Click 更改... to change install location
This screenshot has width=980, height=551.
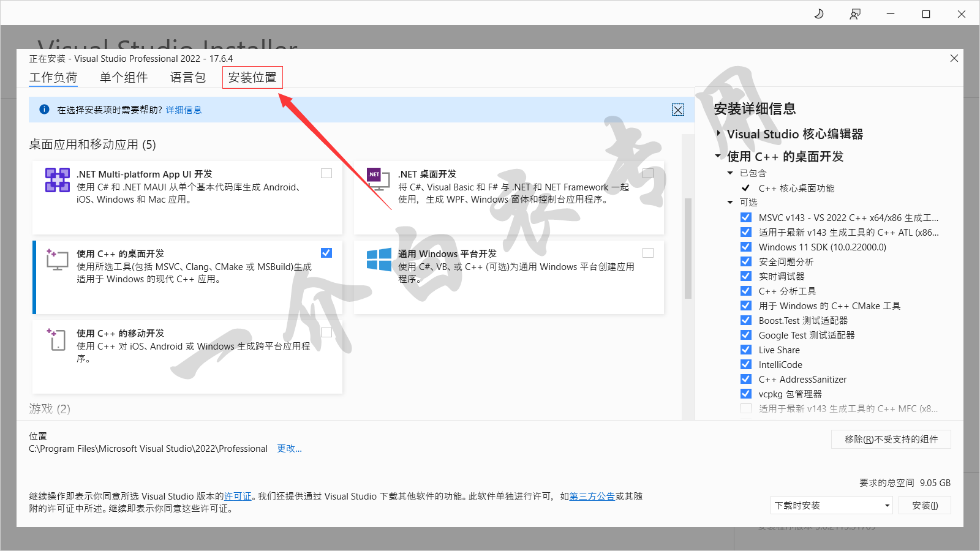coord(289,449)
